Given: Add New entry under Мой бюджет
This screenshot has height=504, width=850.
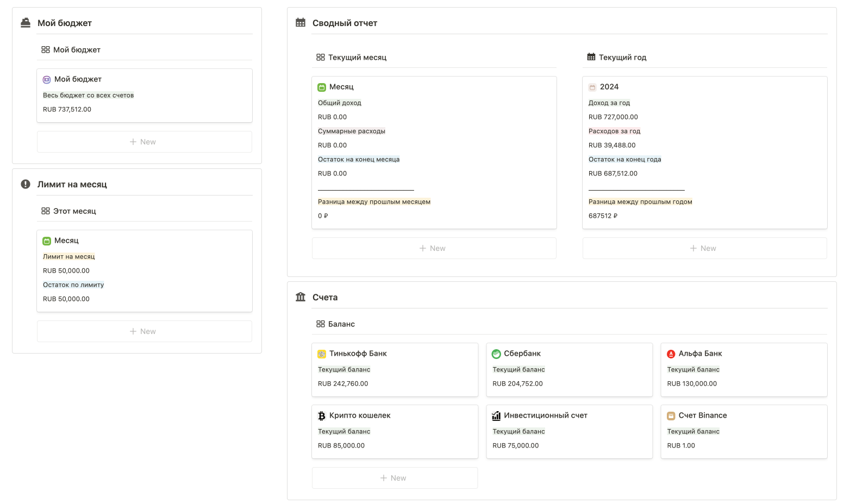Looking at the screenshot, I should point(144,142).
